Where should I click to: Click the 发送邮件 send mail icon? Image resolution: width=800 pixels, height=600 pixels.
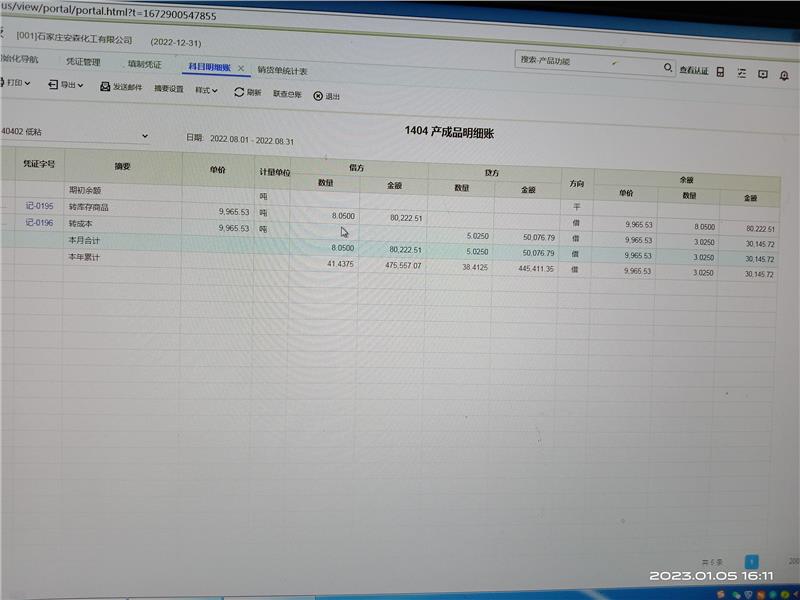(105, 87)
